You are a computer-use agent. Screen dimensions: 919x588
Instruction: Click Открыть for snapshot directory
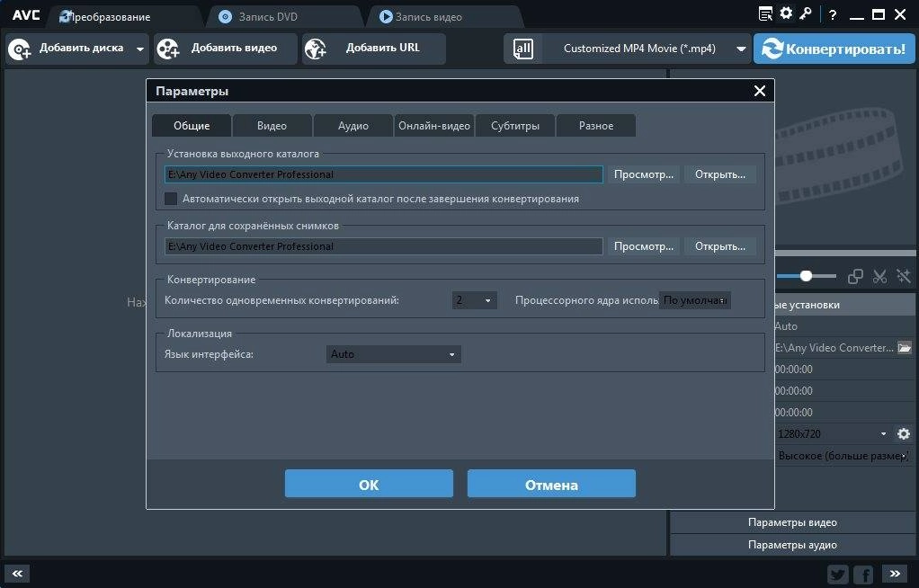pyautogui.click(x=720, y=246)
